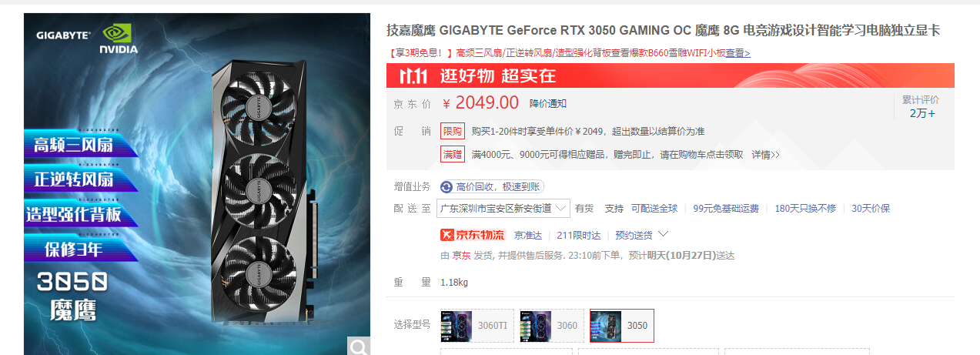980x355 pixels.
Task: Click the 180天只换不修 link
Action: coord(805,208)
